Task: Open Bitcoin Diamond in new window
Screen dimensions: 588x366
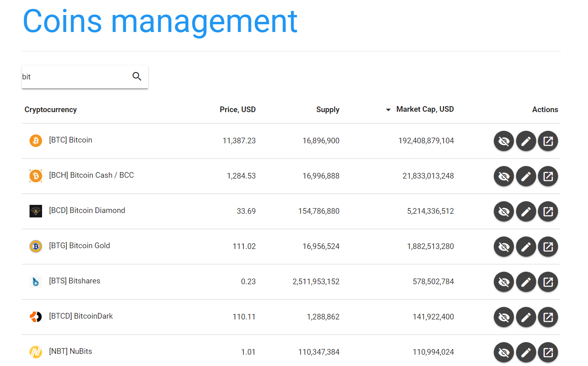Action: click(x=548, y=211)
